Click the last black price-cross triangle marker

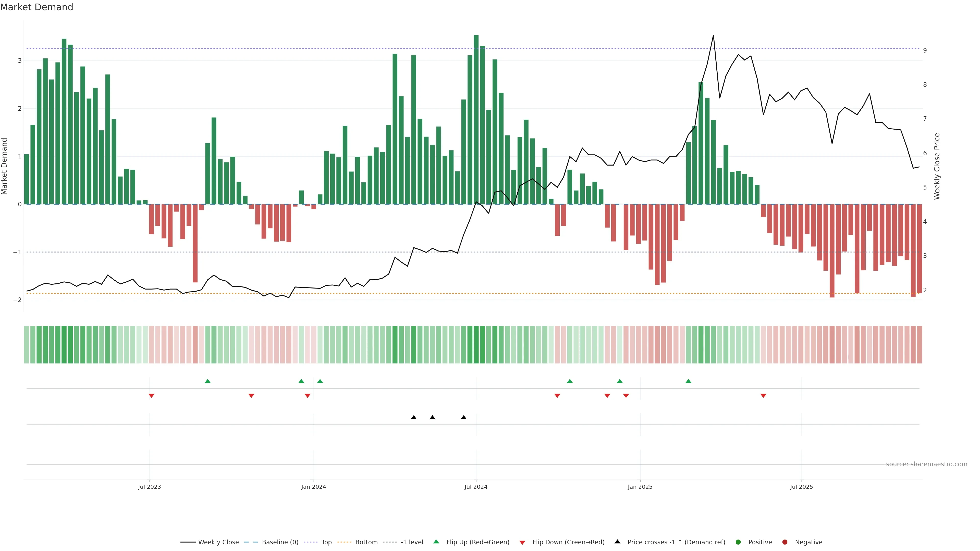(x=463, y=418)
